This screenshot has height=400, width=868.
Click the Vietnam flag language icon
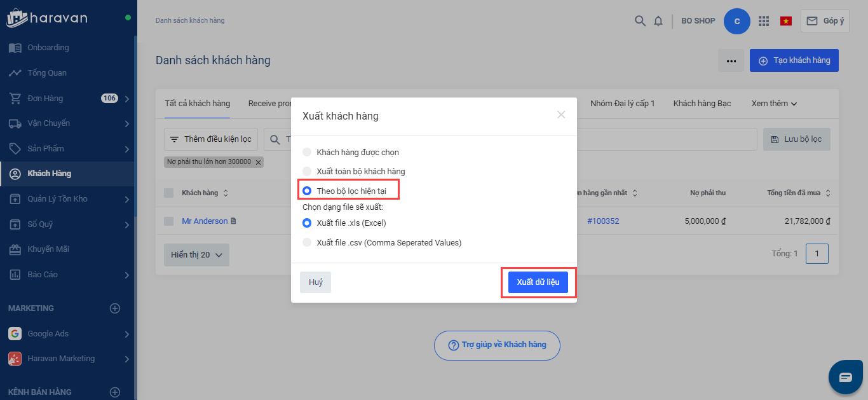click(x=786, y=21)
